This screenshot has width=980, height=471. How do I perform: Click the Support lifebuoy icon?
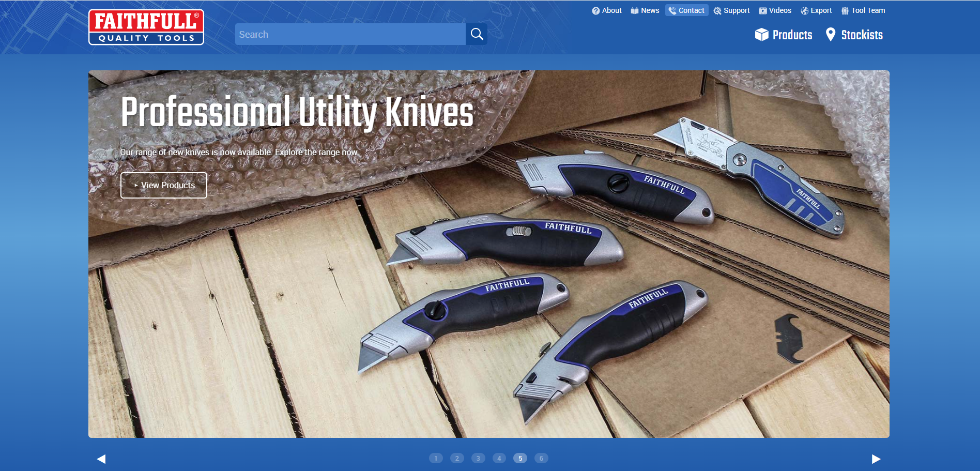717,11
